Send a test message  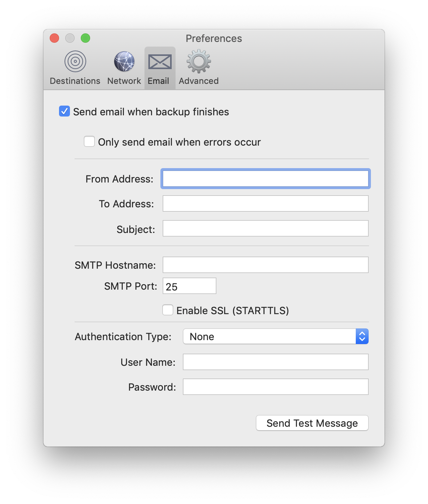pos(312,423)
